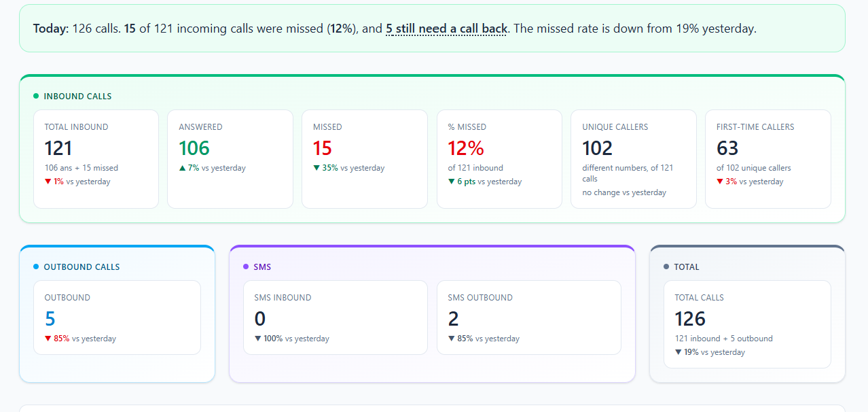Viewport: 868px width, 412px height.
Task: Click the 'INBOUND CALLS' section heading
Action: tap(77, 96)
